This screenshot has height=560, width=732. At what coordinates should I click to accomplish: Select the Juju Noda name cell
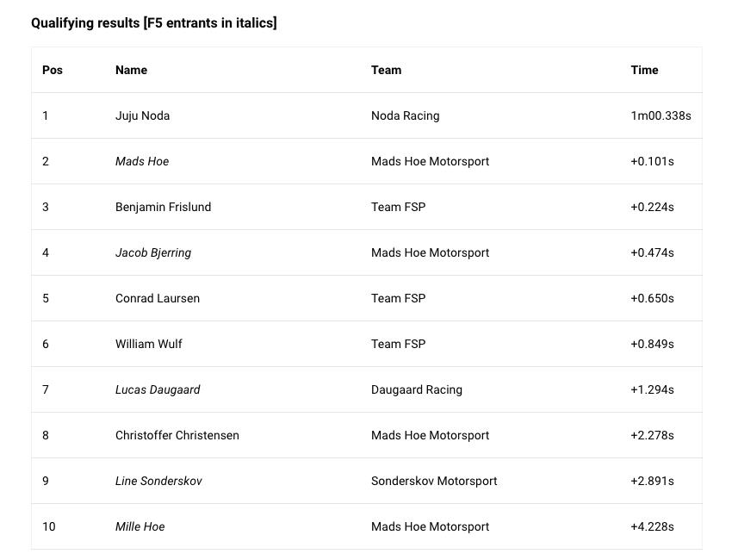point(142,115)
